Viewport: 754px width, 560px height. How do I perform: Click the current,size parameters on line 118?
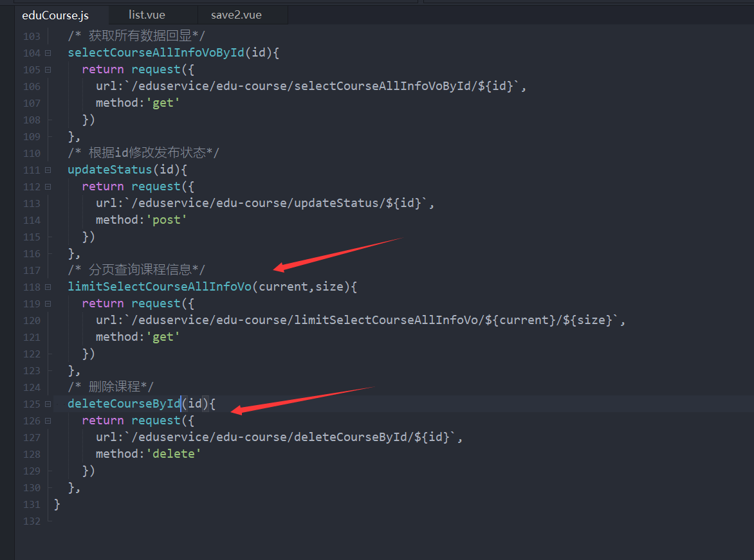coord(301,287)
